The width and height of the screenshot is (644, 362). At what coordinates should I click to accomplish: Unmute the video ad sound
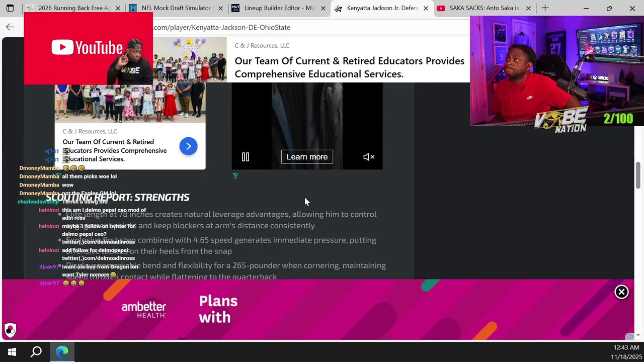coord(369,157)
